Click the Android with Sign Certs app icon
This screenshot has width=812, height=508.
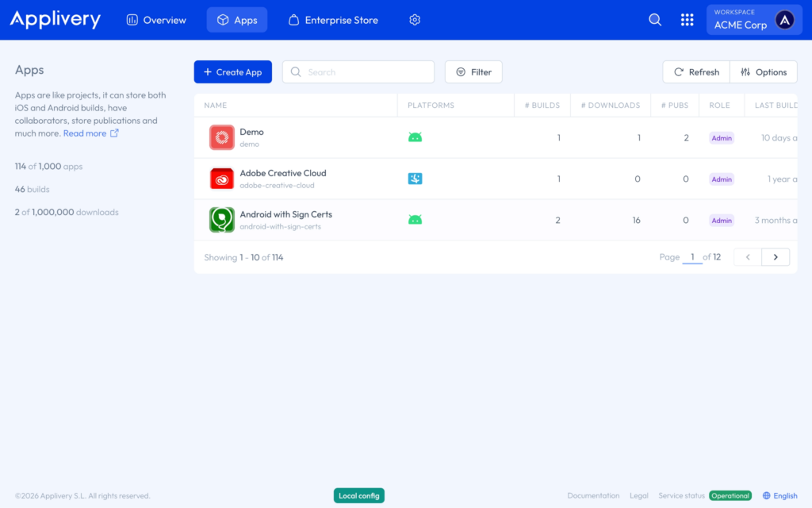221,220
